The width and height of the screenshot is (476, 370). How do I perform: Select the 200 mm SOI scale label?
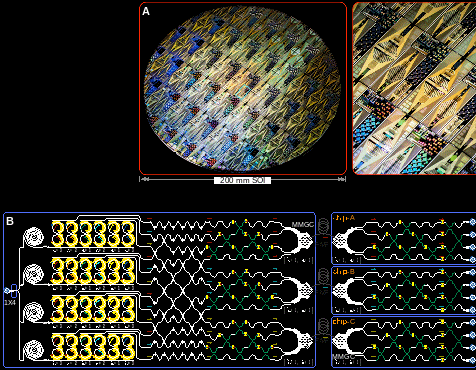pos(242,180)
